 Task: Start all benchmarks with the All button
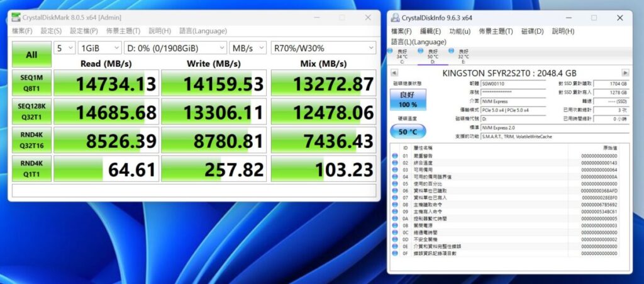31,55
